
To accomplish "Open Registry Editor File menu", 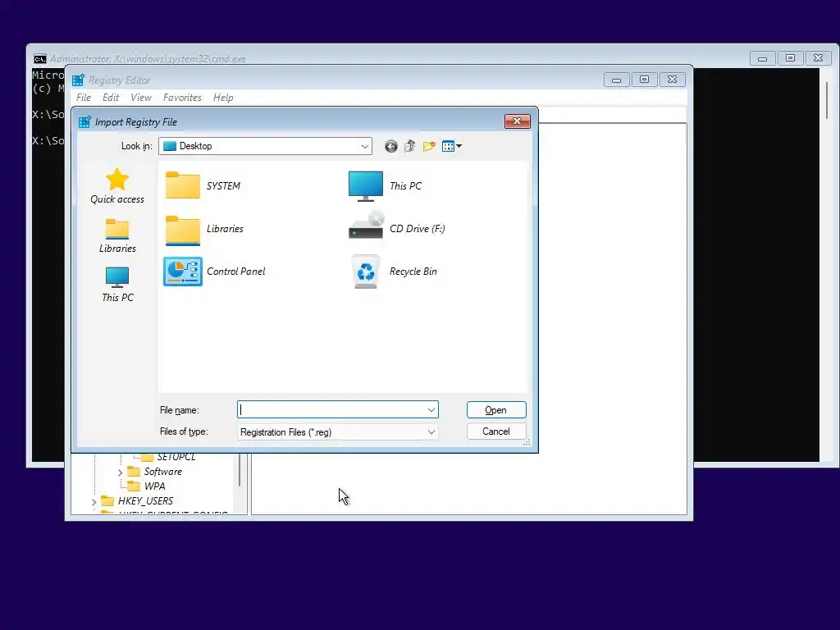I will 84,98.
